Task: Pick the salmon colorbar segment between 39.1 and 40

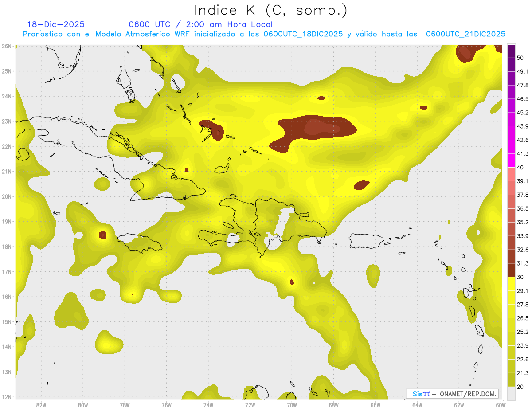Action: coord(511,174)
